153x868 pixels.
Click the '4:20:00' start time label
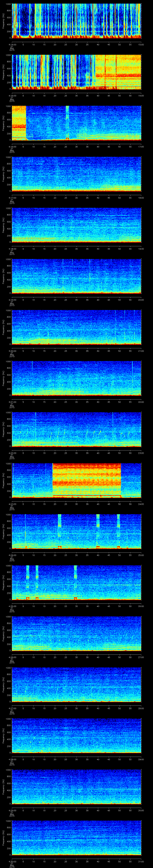coord(12,351)
